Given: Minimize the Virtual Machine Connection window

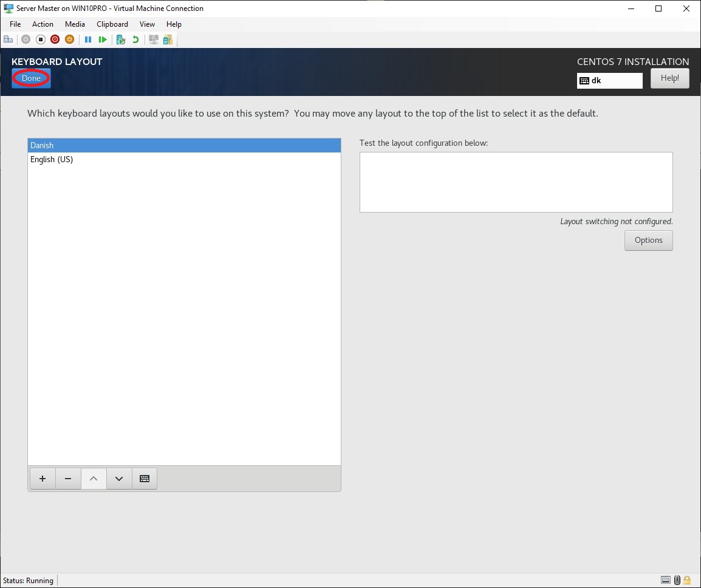Looking at the screenshot, I should (x=631, y=9).
